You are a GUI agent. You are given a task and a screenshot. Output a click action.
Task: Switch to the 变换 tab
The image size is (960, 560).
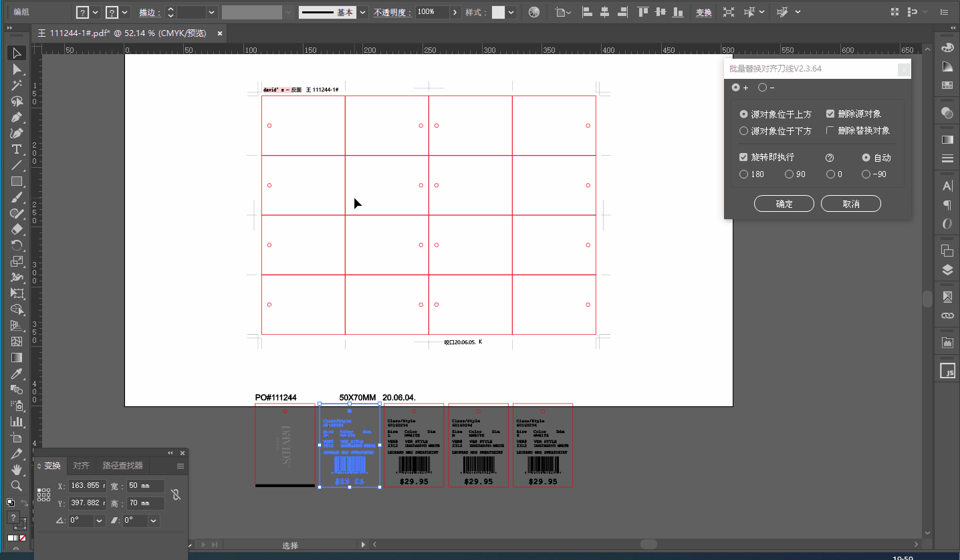52,466
